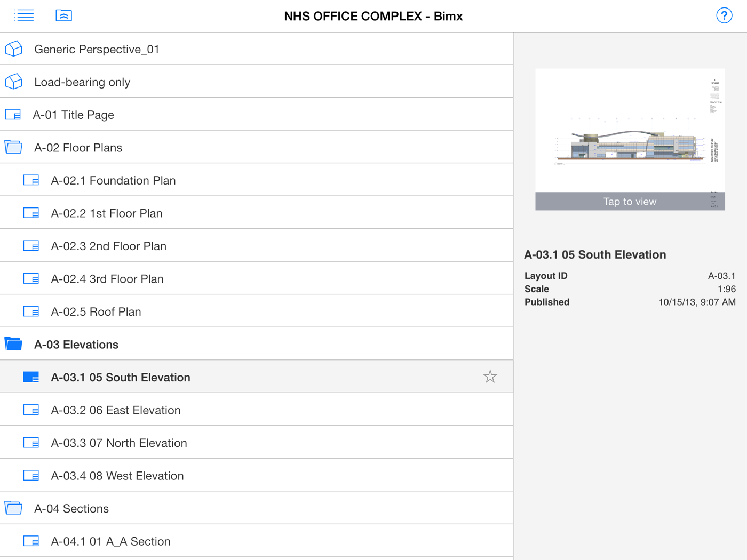
Task: Select the A-03 Elevations folder label
Action: tap(76, 345)
